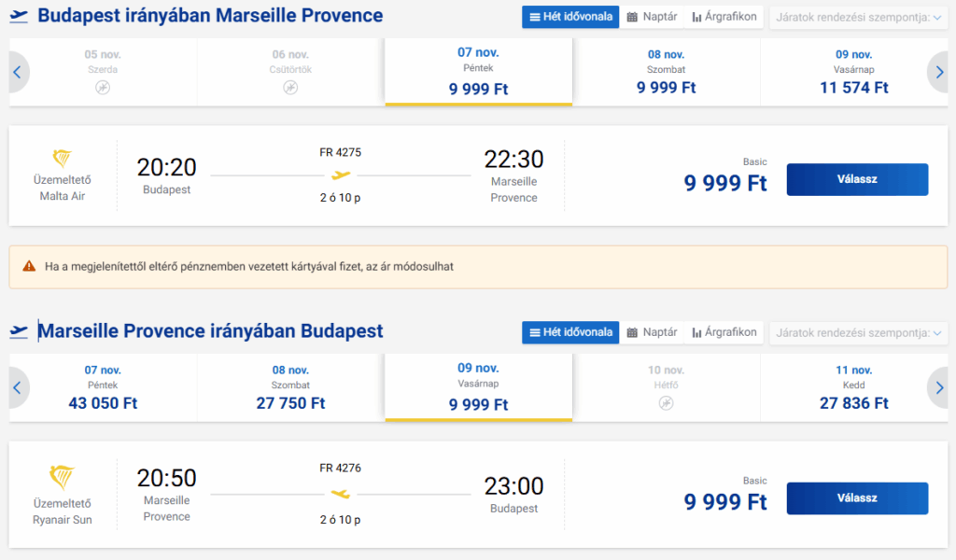Screen dimensions: 956x560
Task: Show later outbound dates with right arrow
Action: click(937, 72)
